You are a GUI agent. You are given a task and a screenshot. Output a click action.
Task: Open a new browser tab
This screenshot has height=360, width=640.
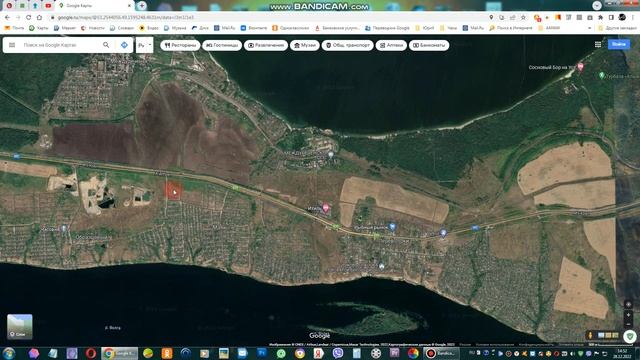(x=142, y=6)
